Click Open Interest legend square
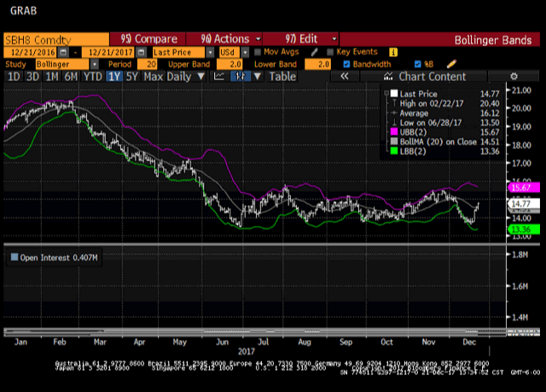The height and width of the screenshot is (392, 546). (15, 257)
